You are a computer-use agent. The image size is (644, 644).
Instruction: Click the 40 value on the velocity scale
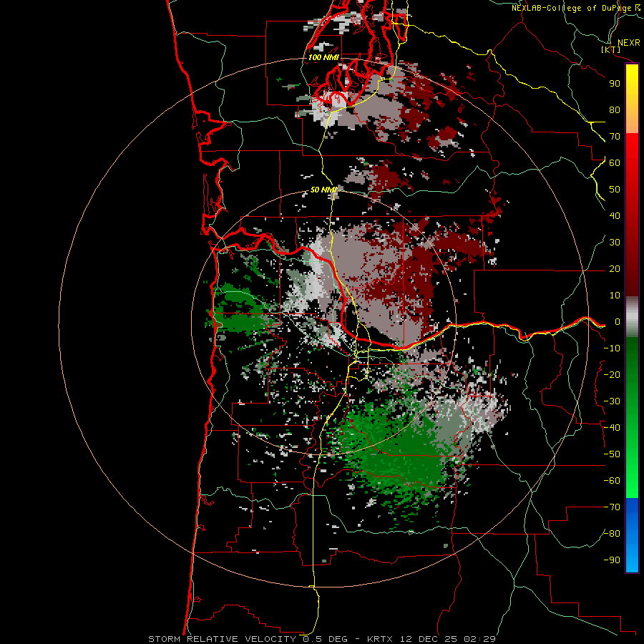(615, 215)
